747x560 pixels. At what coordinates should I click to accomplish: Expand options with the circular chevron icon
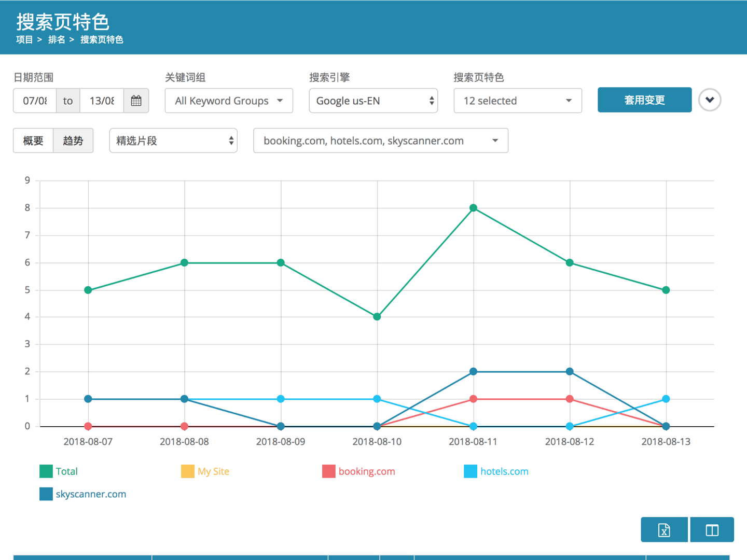(x=709, y=100)
